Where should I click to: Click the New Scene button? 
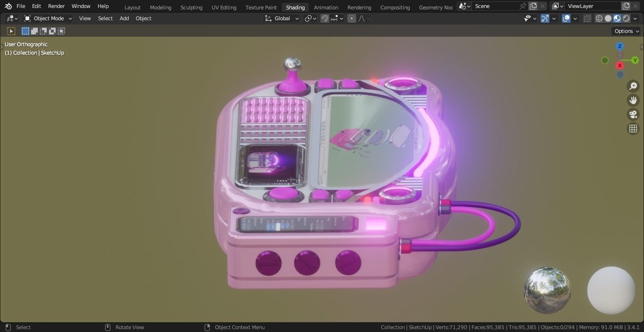point(533,6)
